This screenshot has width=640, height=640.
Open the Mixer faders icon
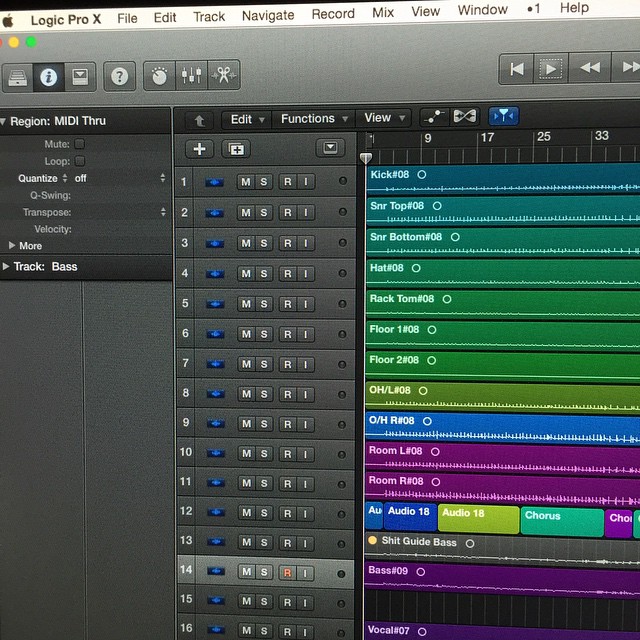pos(190,75)
